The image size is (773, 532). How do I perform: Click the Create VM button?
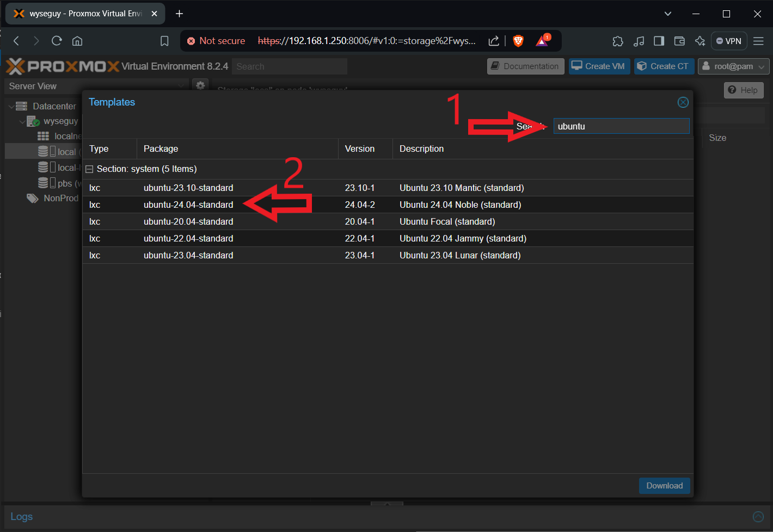tap(599, 66)
